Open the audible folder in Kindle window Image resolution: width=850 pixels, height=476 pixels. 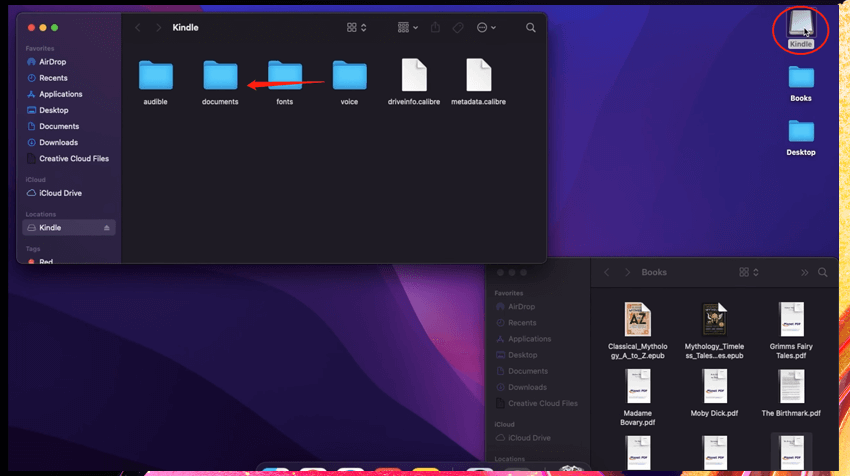click(156, 75)
